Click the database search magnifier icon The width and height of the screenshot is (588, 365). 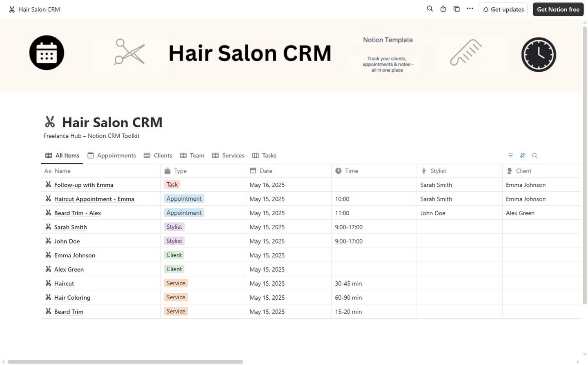click(535, 155)
